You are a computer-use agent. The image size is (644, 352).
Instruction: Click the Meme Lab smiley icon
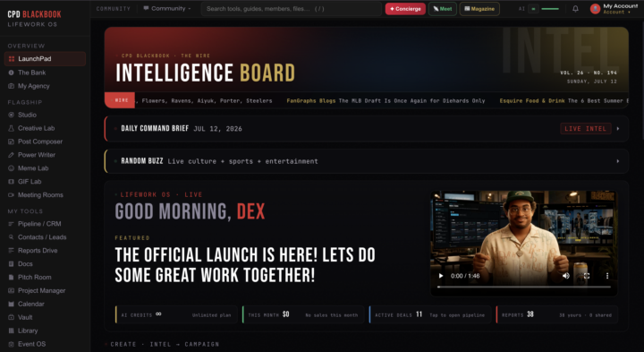coord(11,168)
